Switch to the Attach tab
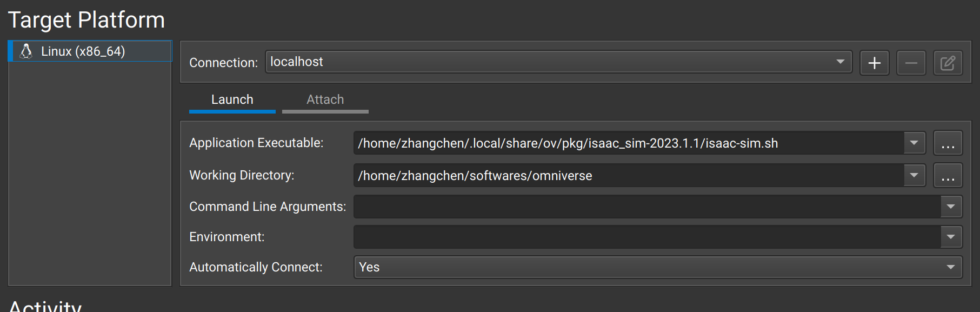This screenshot has width=980, height=312. tap(325, 100)
